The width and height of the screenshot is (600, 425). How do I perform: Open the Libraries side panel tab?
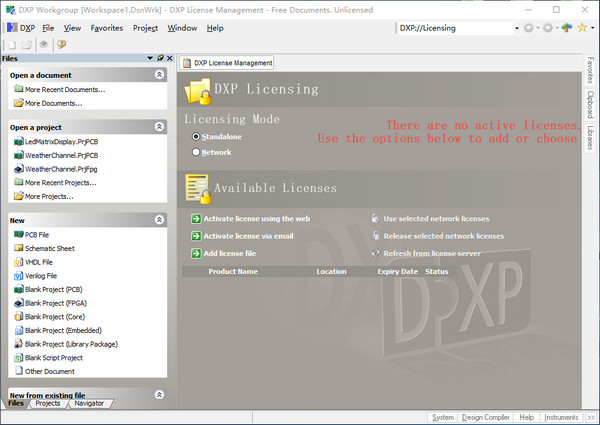[590, 138]
